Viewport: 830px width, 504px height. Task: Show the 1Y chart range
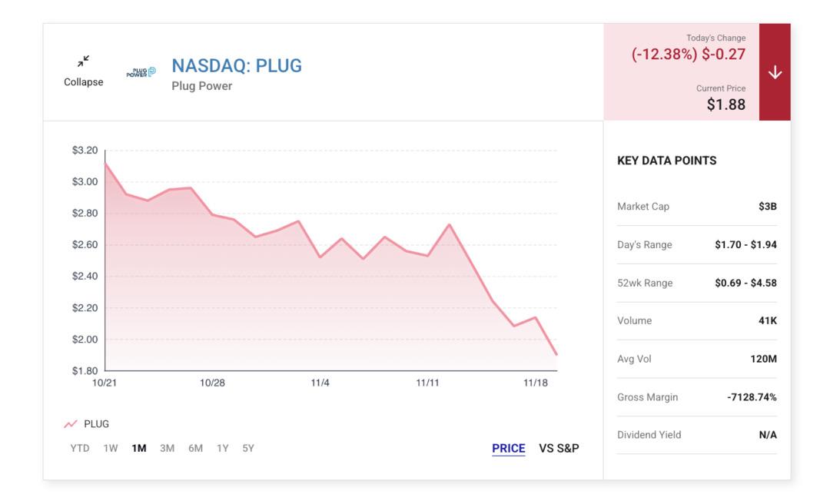223,448
